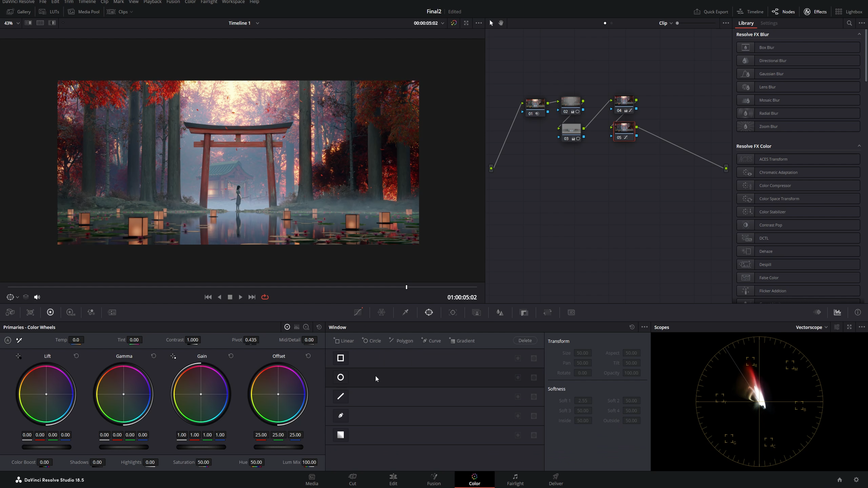Open the Vectorscope scope type dropdown
The width and height of the screenshot is (868, 488).
point(812,327)
